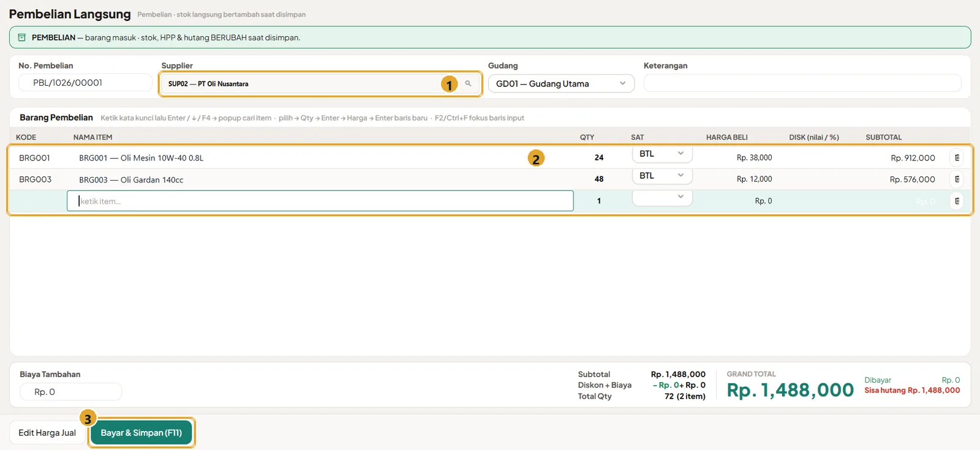Viewport: 980px width, 450px height.
Task: Click the grand total Rp. 1,488,000
Action: [790, 390]
